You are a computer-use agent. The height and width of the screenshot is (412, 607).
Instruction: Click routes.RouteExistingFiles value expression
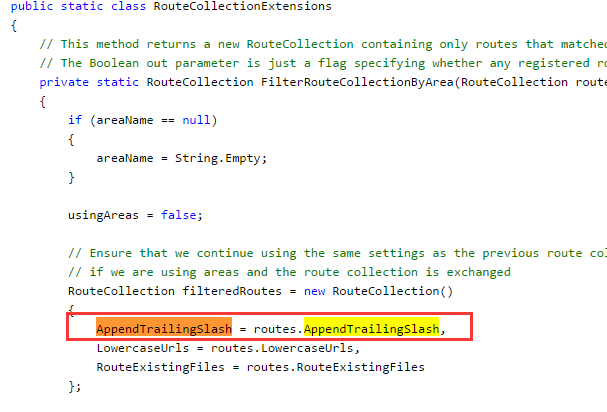336,367
